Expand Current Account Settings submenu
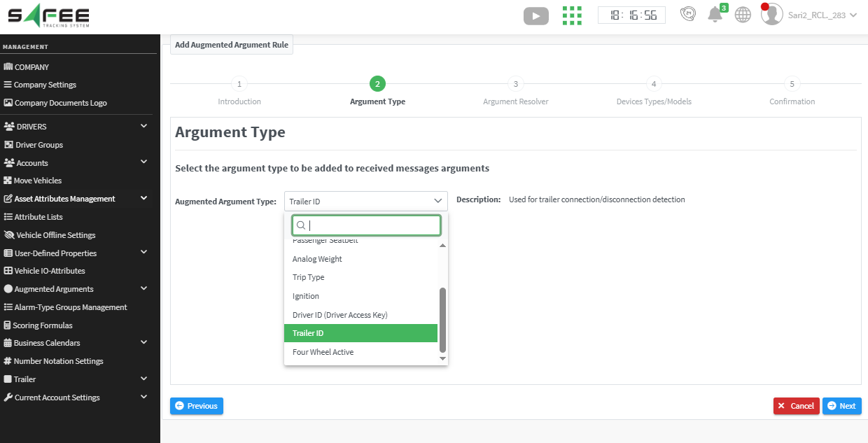868x443 pixels. coord(143,398)
